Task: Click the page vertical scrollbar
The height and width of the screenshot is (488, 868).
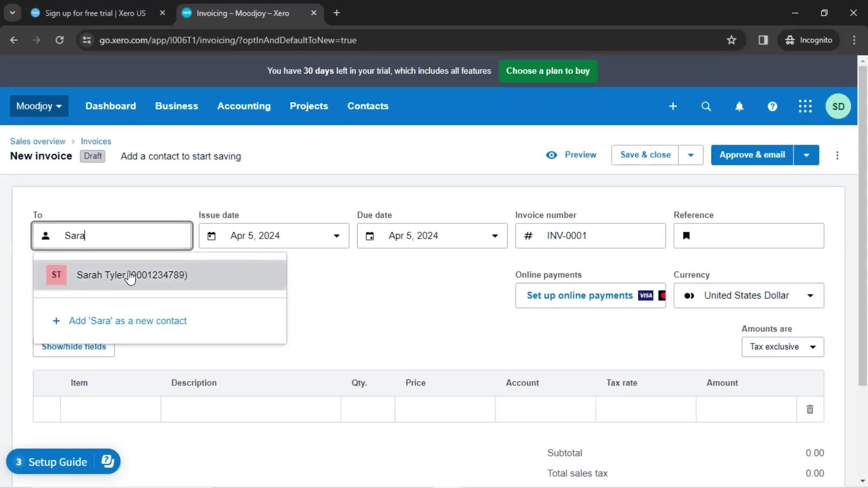Action: pyautogui.click(x=863, y=226)
